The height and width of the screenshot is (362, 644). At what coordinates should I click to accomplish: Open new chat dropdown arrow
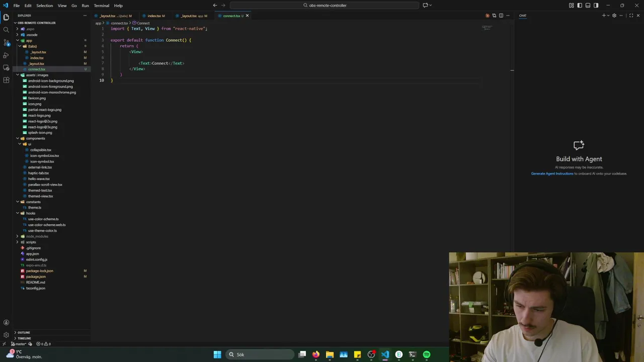(608, 16)
